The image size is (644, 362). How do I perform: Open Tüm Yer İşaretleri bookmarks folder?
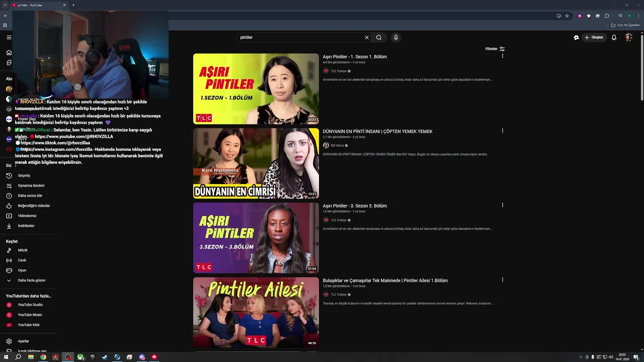(x=626, y=25)
